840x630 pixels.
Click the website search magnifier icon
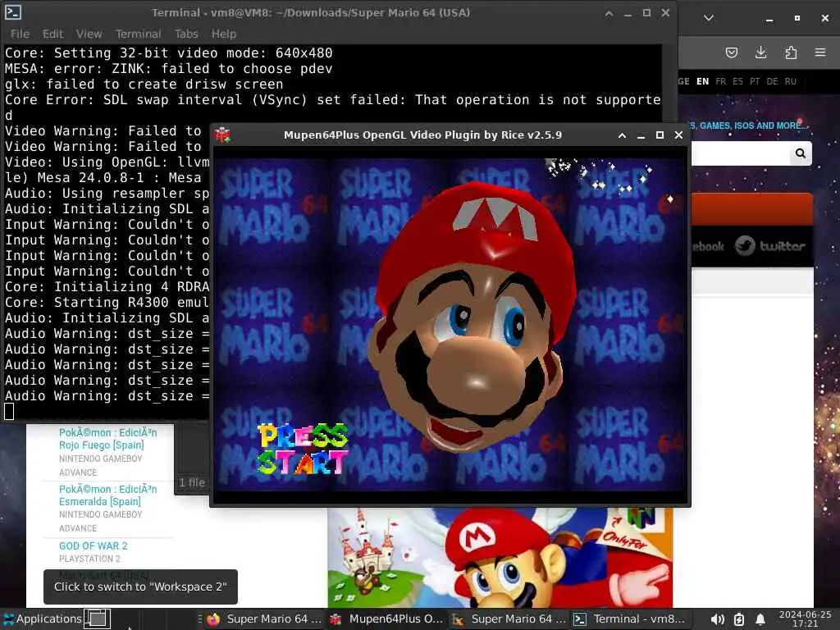pyautogui.click(x=801, y=153)
